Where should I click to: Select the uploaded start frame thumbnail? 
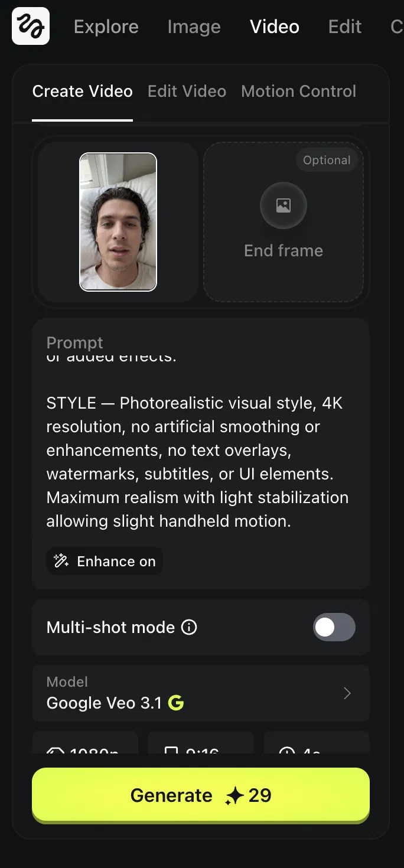click(x=118, y=222)
